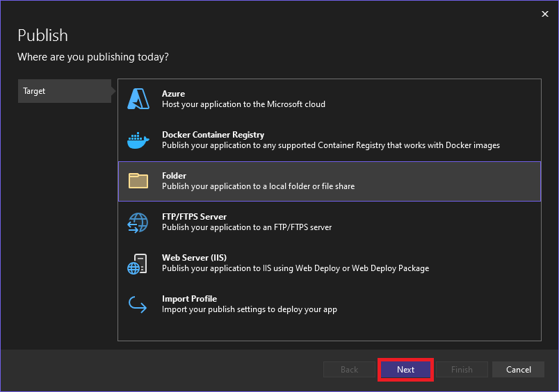The image size is (559, 392).
Task: Click the Web Deploy Package description text
Action: pos(295,268)
